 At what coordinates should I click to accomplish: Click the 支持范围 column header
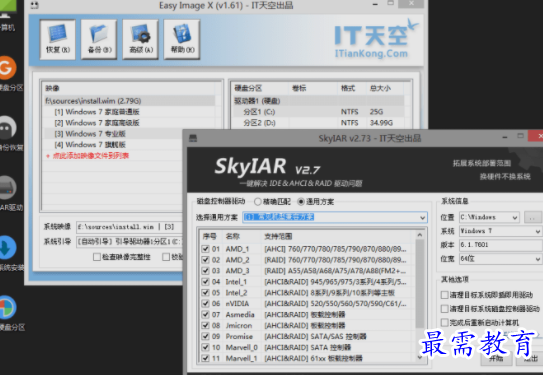337,236
